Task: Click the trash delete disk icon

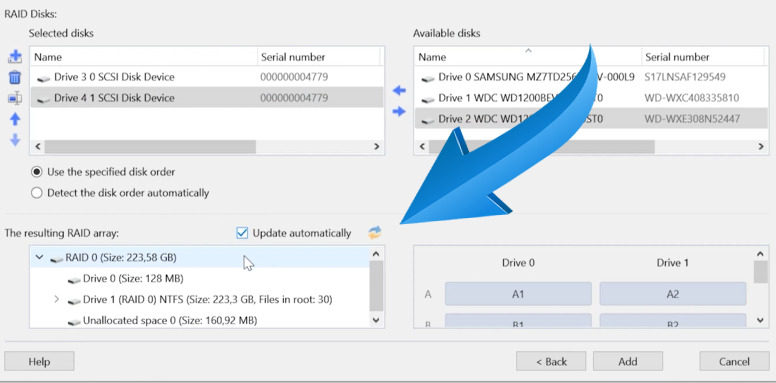Action: 15,77
